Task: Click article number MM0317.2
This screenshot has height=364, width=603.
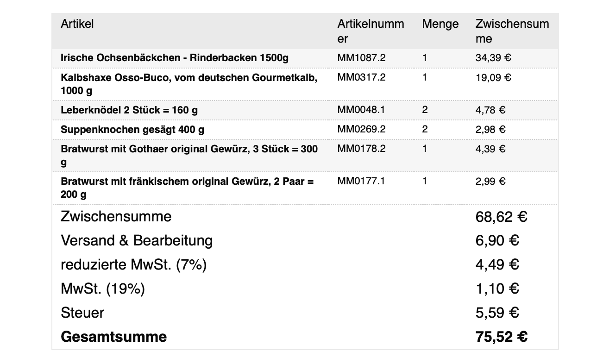Action: [x=361, y=77]
